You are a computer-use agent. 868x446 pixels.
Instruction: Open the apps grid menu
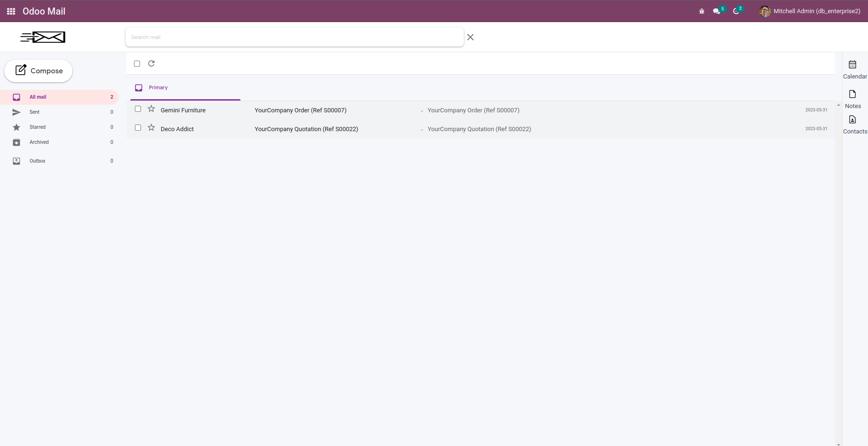11,11
